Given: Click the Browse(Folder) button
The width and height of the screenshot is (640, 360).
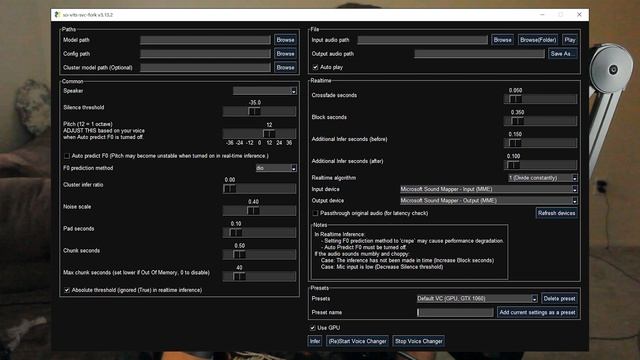Looking at the screenshot, I should [x=538, y=40].
